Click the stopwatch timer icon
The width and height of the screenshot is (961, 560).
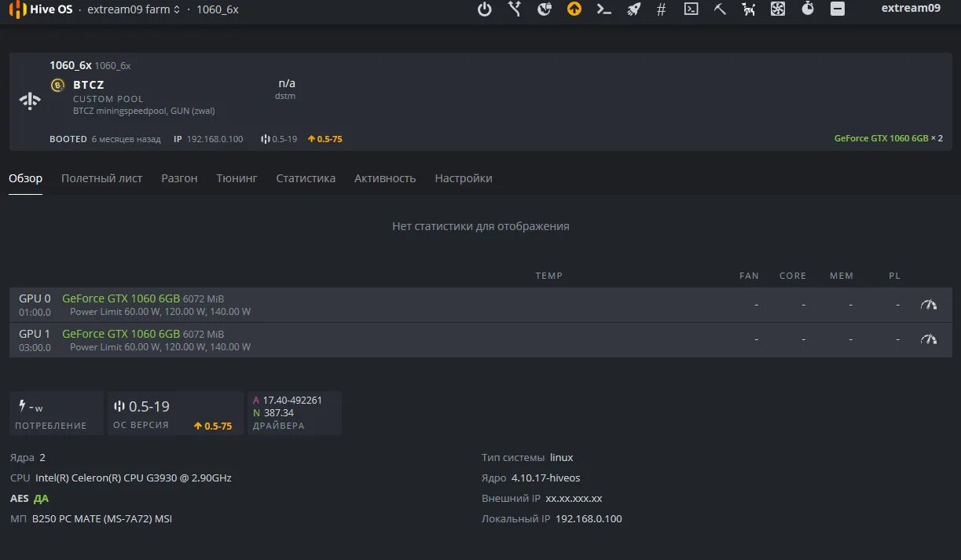click(808, 9)
